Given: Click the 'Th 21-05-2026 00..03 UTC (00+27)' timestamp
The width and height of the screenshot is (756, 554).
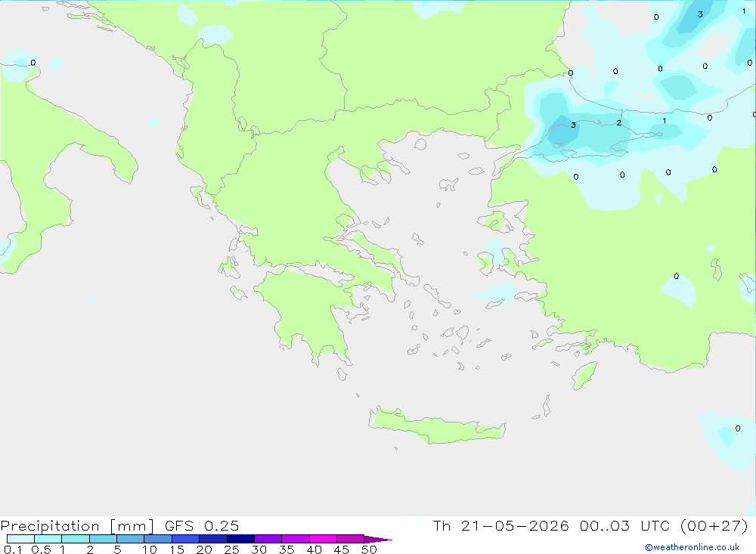Looking at the screenshot, I should (x=590, y=525).
